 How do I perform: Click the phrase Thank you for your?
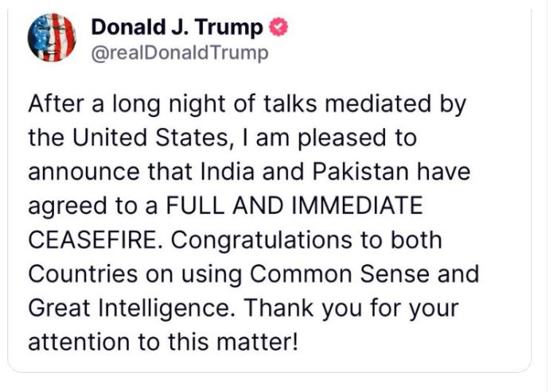351,309
